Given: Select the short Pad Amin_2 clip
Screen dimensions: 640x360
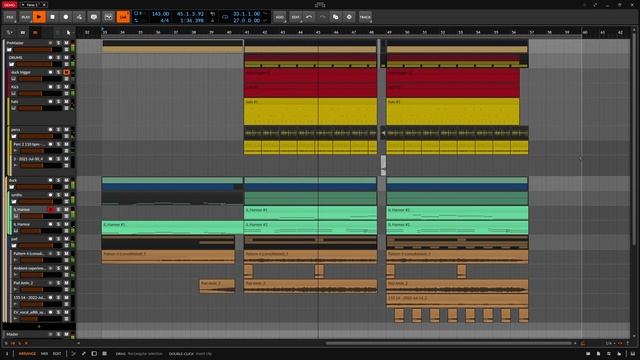Looking at the screenshot, I should (217, 286).
